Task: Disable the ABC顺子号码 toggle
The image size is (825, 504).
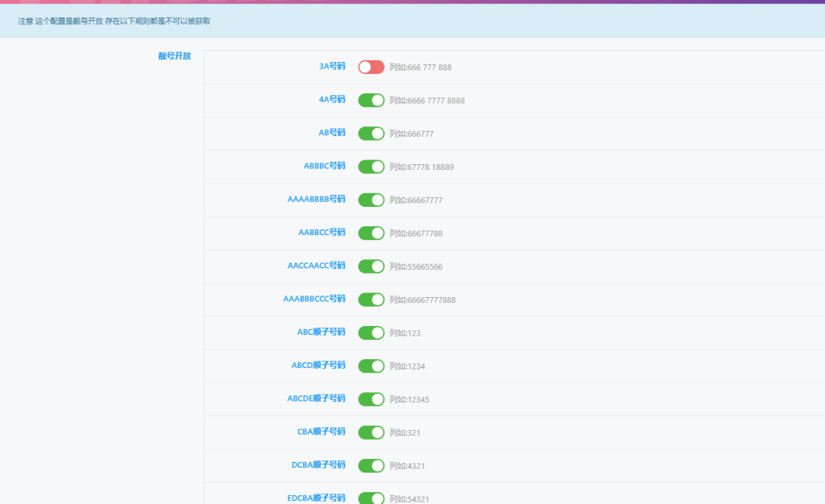Action: tap(371, 333)
